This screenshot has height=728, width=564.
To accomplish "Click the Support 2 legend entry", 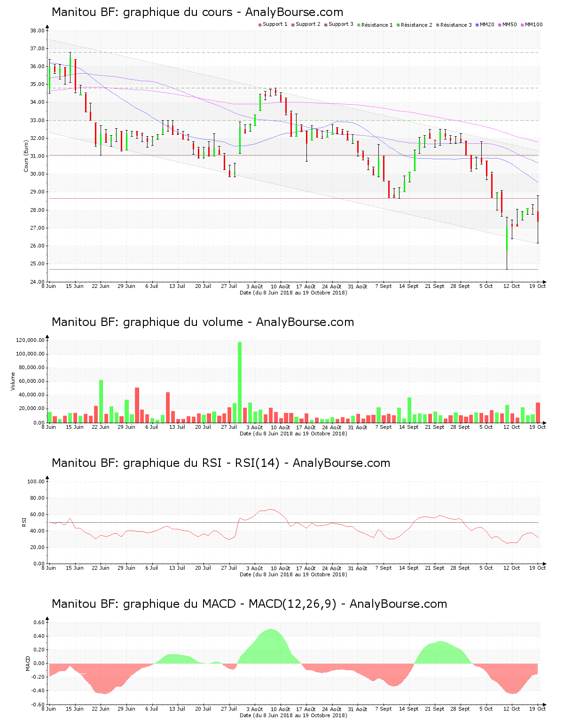I will [306, 24].
